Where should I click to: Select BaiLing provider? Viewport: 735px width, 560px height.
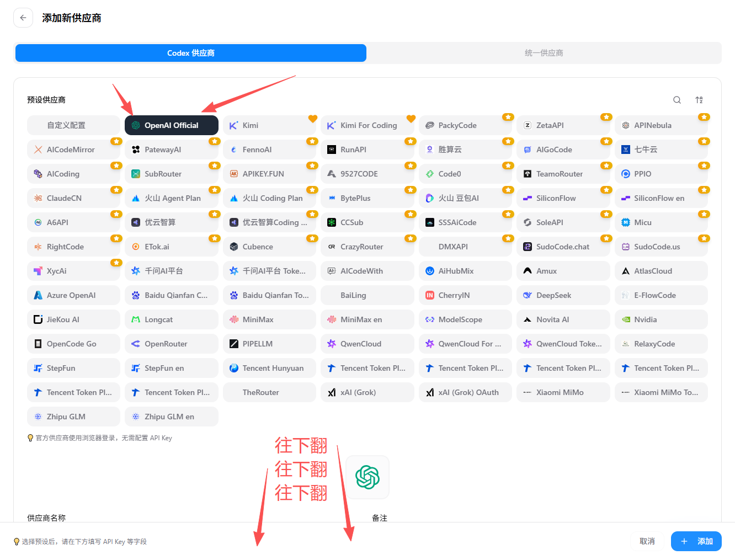367,295
